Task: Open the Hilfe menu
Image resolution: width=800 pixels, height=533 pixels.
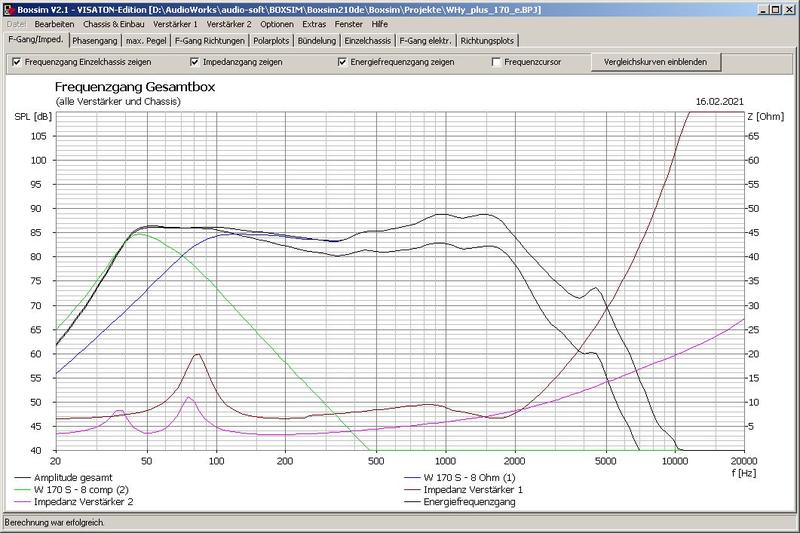Action: coord(379,23)
